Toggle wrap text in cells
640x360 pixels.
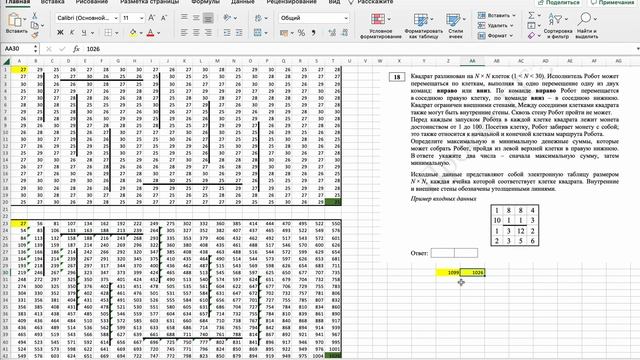(258, 18)
